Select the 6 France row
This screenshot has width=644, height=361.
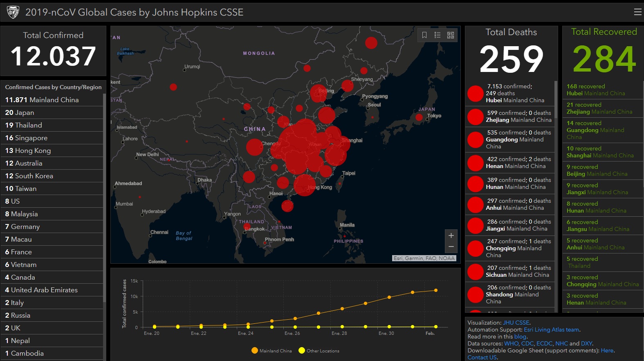click(52, 252)
